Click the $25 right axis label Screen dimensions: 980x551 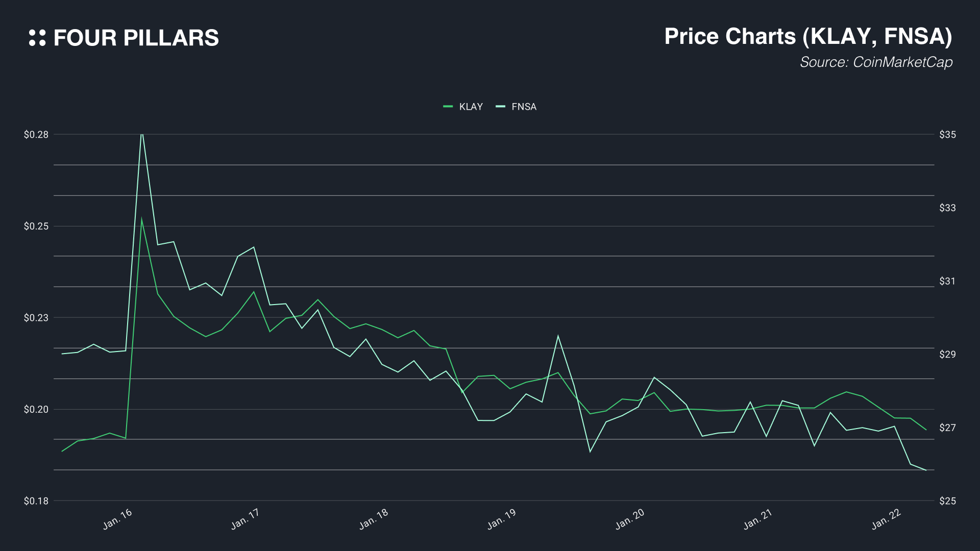tap(947, 501)
